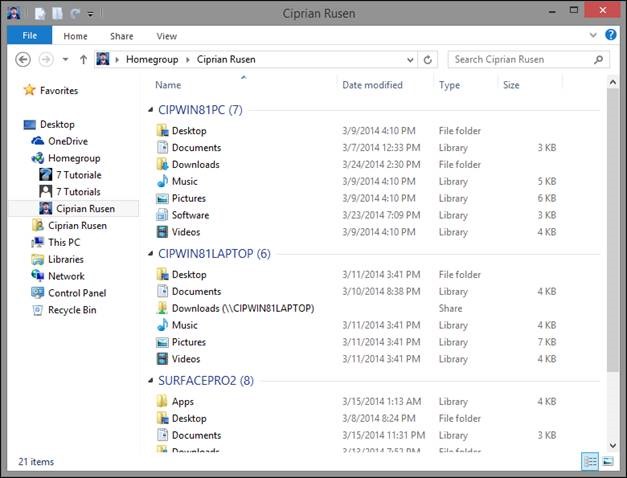Click the Forward navigation arrow

coord(46,60)
